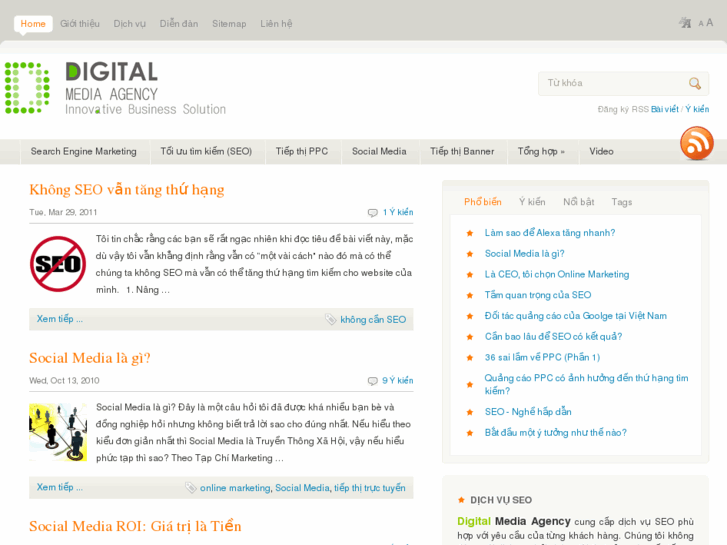This screenshot has height=545, width=727.
Task: Select the larger A text size icon
Action: point(710,23)
